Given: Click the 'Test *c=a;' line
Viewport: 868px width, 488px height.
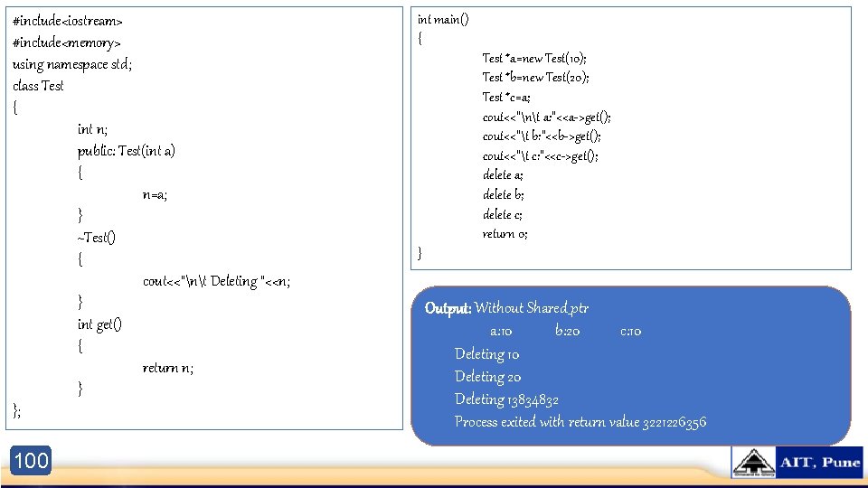Looking at the screenshot, I should [506, 98].
